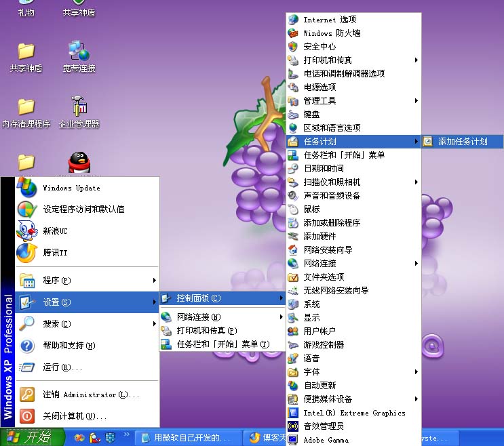
Task: Select 添加任务计划 submenu entry
Action: [463, 141]
